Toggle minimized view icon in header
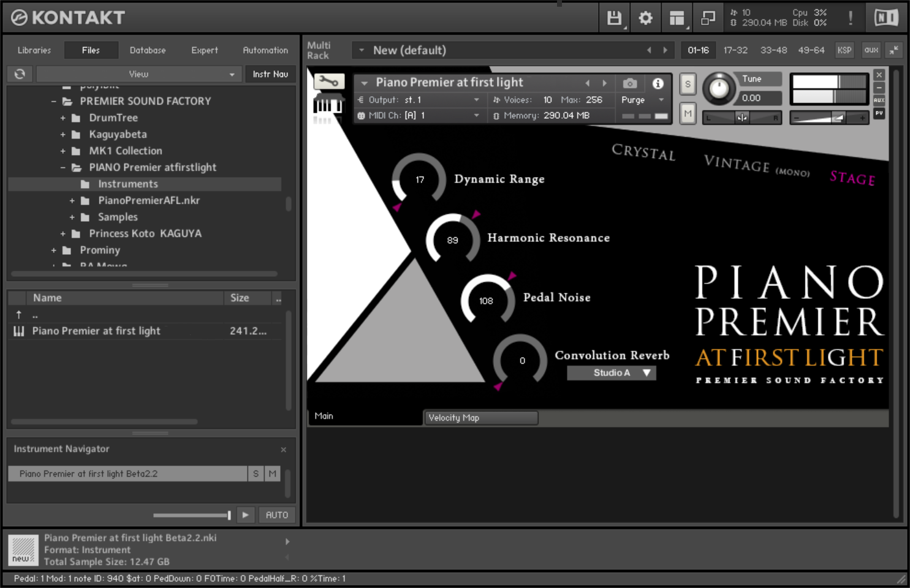 [x=708, y=18]
